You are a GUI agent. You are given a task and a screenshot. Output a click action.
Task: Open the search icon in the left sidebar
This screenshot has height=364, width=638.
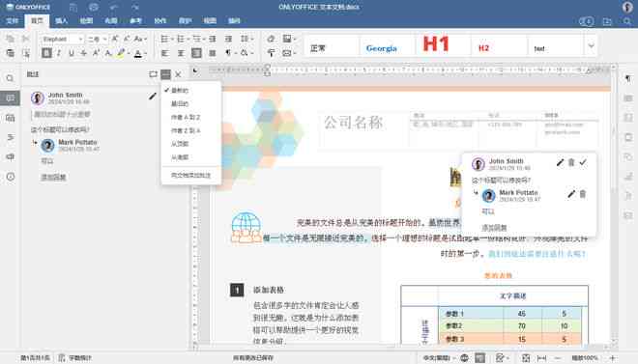(x=11, y=78)
